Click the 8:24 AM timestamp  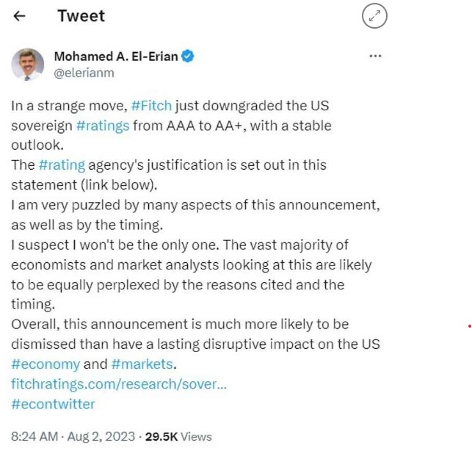(x=35, y=436)
